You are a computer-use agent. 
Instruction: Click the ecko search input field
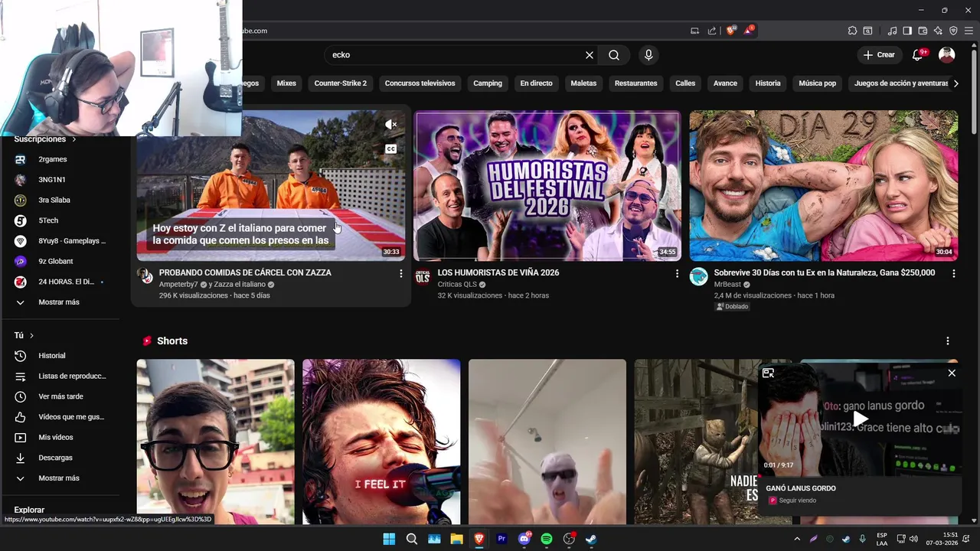(x=456, y=55)
